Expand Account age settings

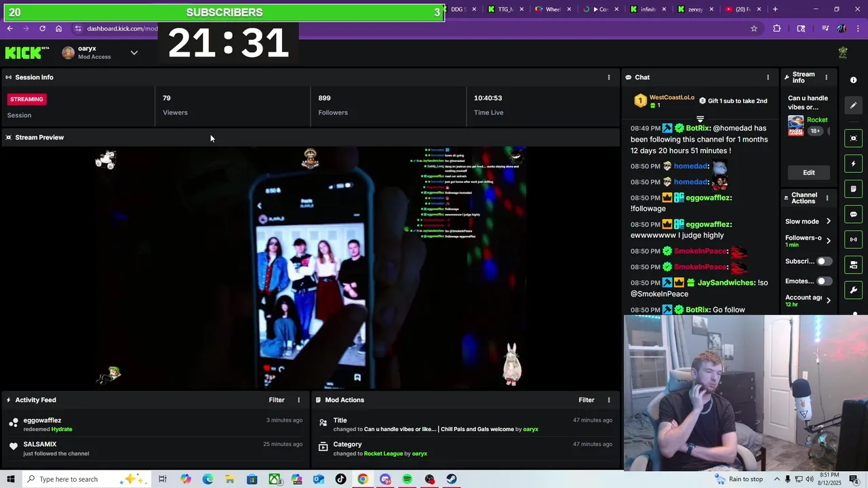[x=828, y=300]
